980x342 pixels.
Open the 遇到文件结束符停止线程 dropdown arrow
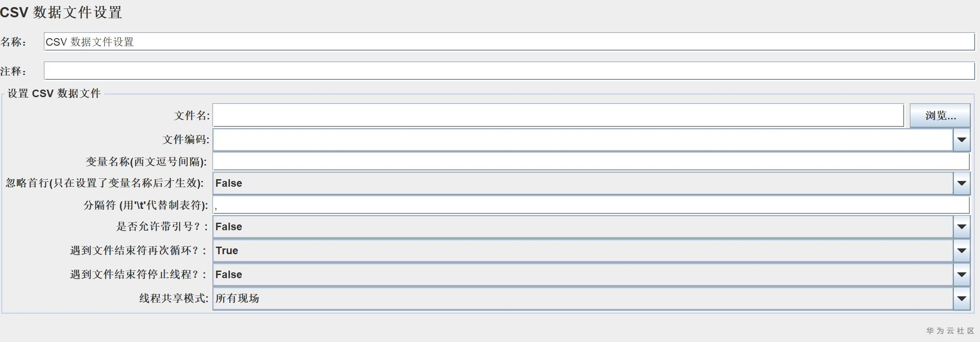tap(961, 275)
